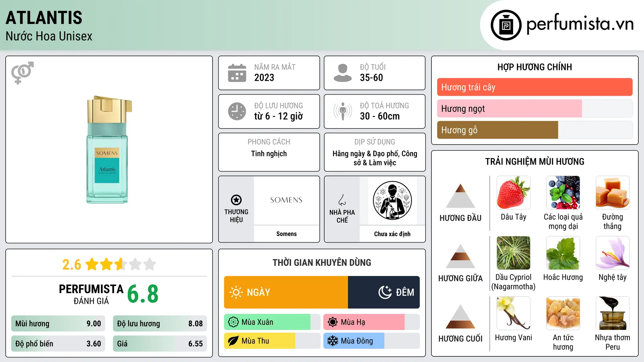Click the flower icon for Mùa Xuân
Image resolution: width=644 pixels, height=362 pixels.
tap(233, 322)
